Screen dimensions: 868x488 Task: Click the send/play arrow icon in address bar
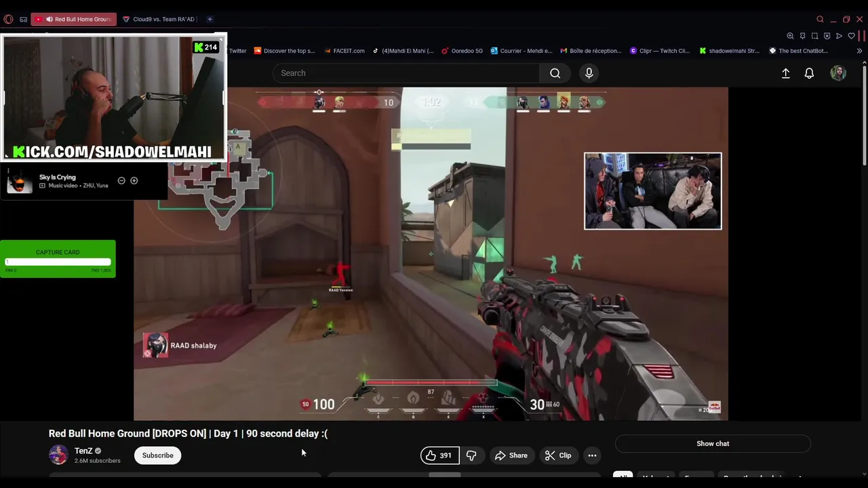pos(839,36)
